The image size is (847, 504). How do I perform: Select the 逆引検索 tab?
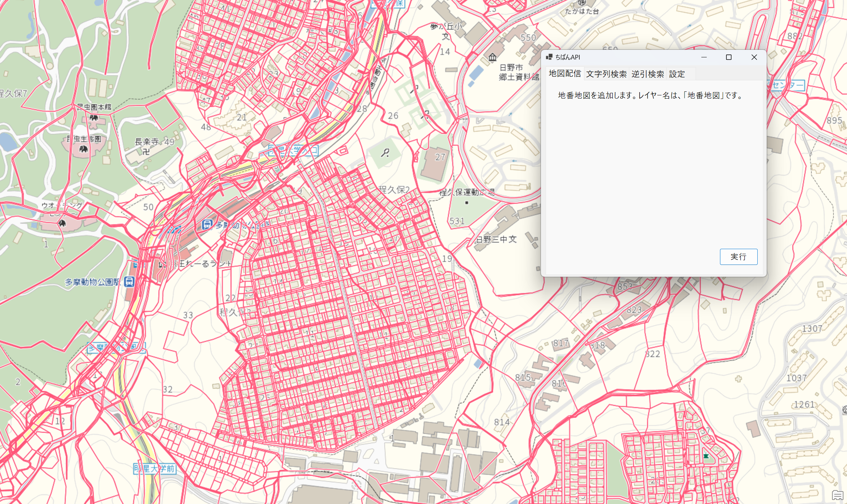click(x=648, y=74)
